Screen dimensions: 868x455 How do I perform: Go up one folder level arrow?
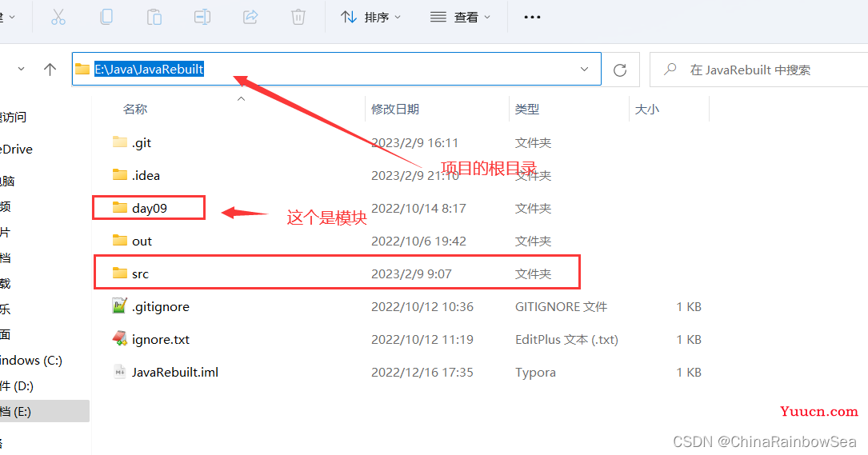[50, 70]
